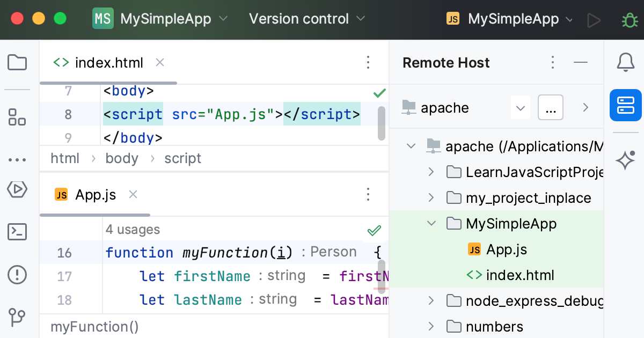Open the Project tool window folder icon
644x338 pixels.
tap(17, 62)
